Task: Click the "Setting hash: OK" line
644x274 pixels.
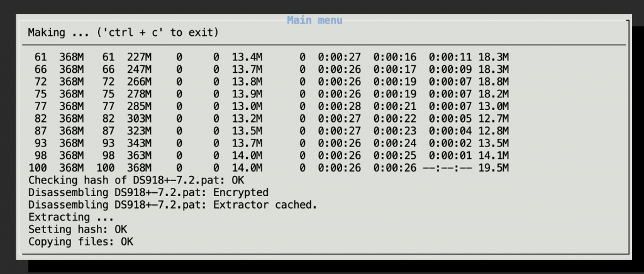Action: tap(77, 229)
